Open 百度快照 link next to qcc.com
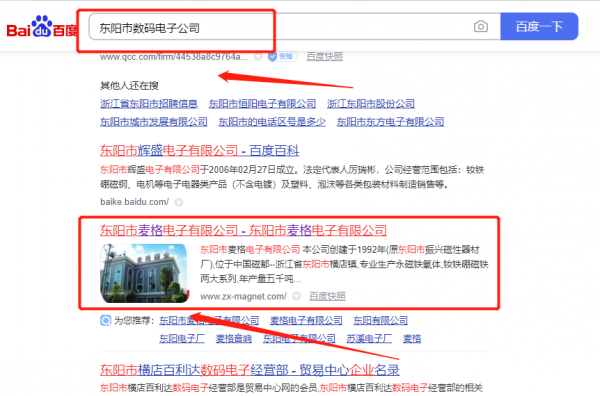 (324, 57)
